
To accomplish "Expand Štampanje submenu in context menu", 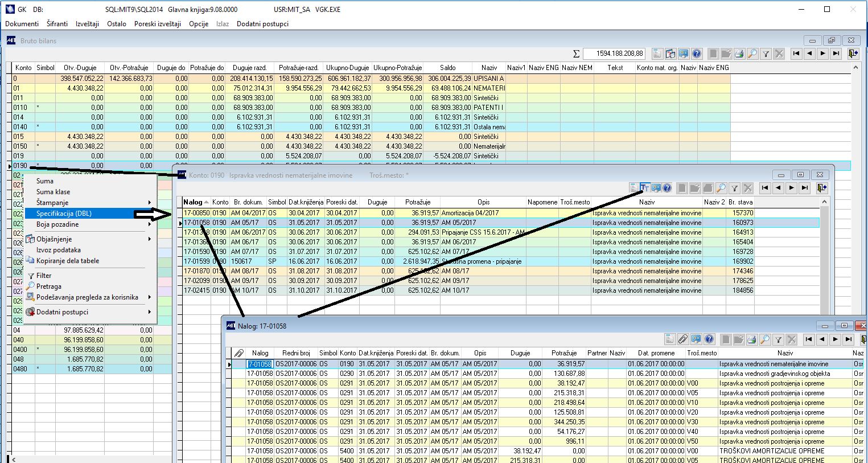I will (90, 203).
